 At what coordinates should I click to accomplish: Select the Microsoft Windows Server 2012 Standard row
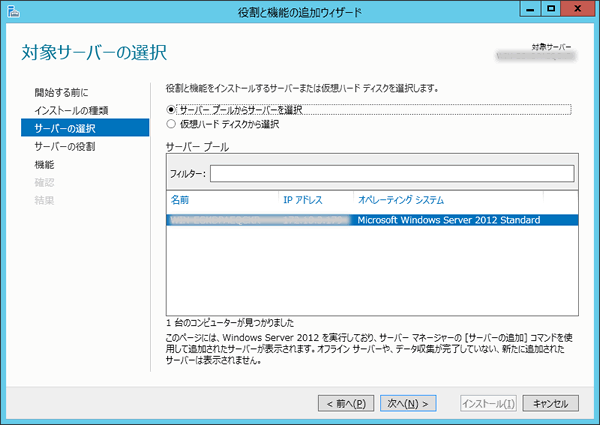click(x=372, y=220)
